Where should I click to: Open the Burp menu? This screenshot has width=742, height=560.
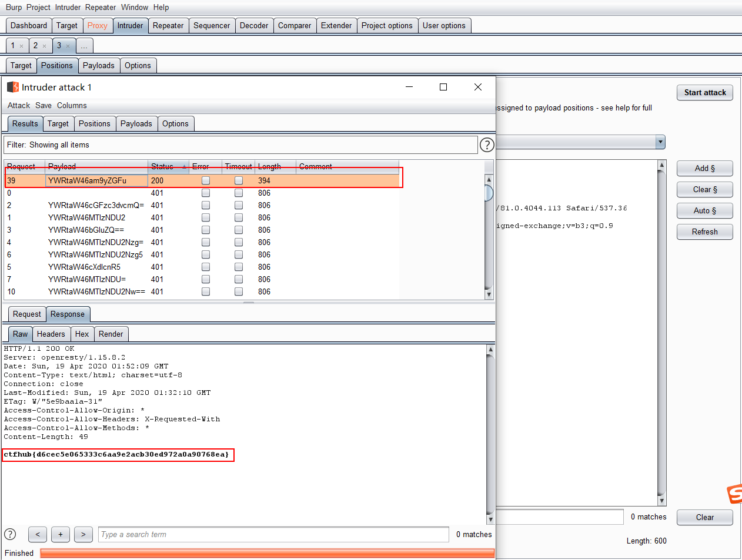click(14, 7)
